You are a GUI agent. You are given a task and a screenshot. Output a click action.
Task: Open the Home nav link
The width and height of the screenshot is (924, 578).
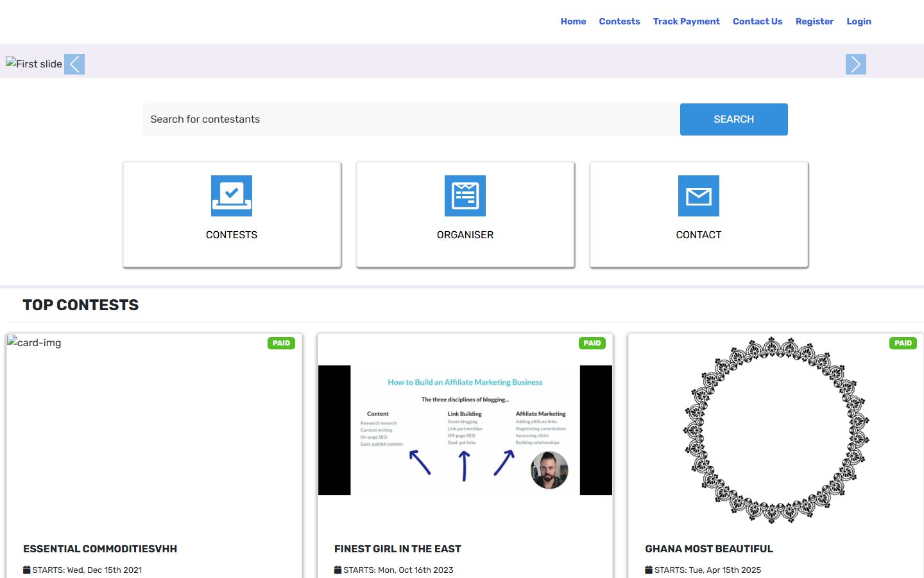coord(573,21)
